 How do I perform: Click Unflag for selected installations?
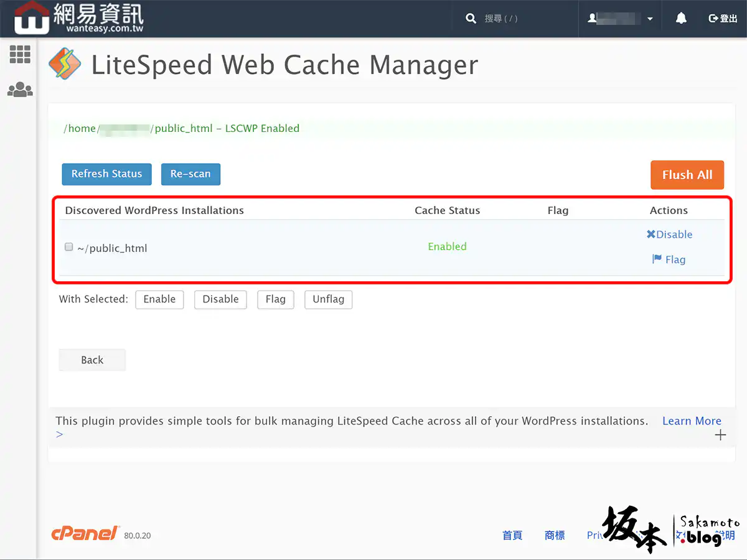tap(328, 299)
